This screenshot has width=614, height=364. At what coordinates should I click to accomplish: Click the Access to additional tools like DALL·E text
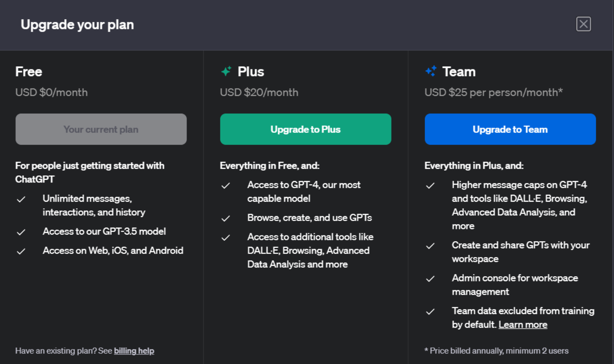311,250
